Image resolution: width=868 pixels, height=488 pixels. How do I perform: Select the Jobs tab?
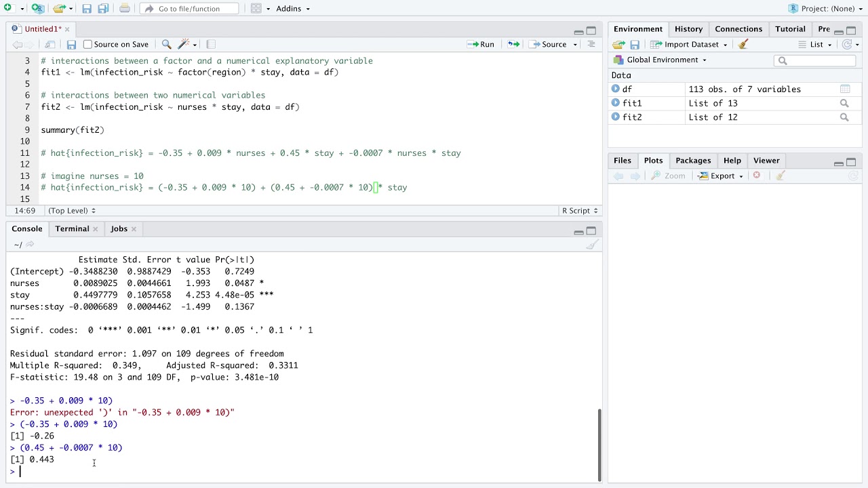pos(119,228)
